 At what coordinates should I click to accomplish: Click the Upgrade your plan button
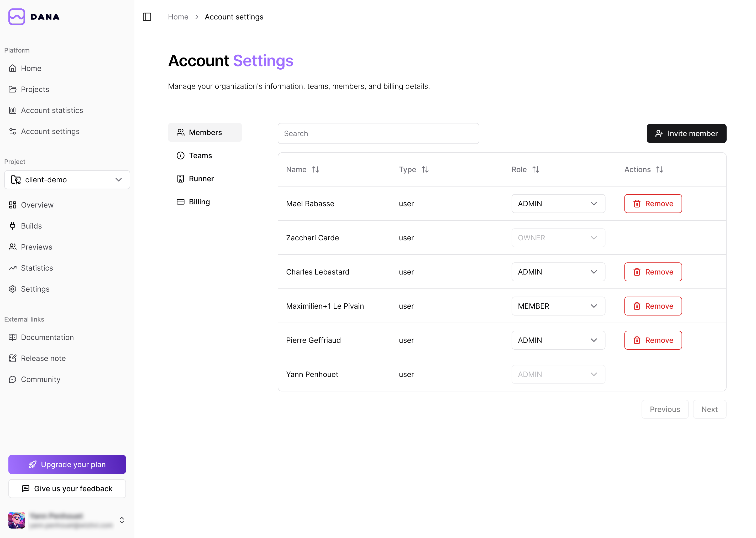coord(67,464)
